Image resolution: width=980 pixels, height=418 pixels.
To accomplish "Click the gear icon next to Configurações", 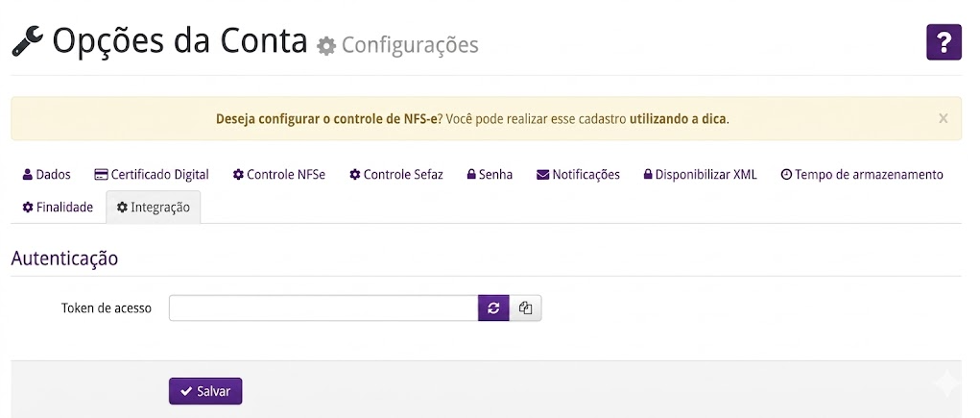I will [x=326, y=46].
